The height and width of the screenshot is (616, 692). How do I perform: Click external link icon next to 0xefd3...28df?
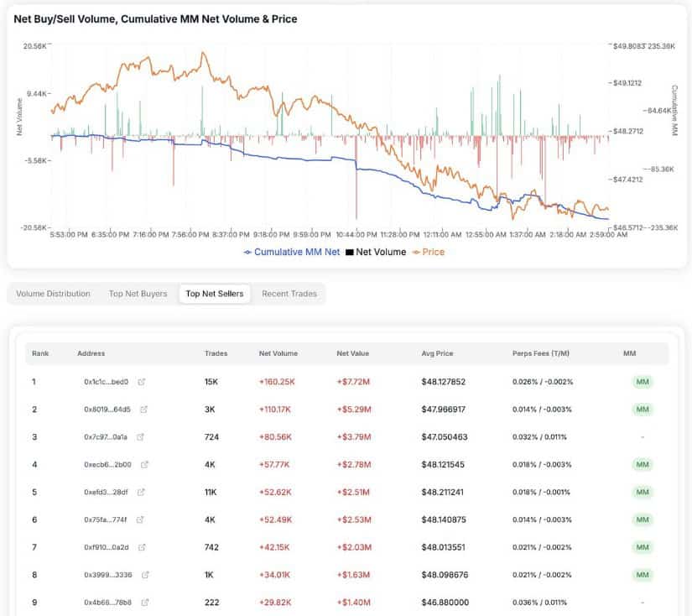[142, 492]
